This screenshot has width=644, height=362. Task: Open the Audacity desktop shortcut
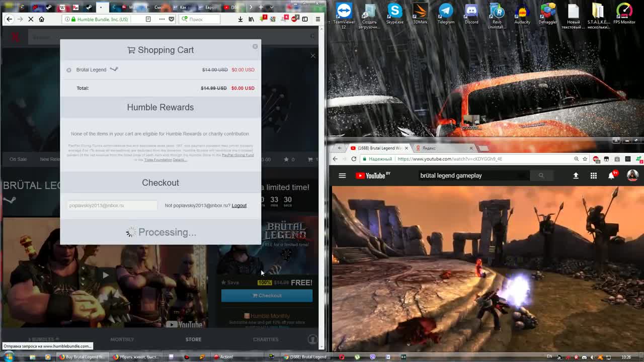click(x=522, y=14)
